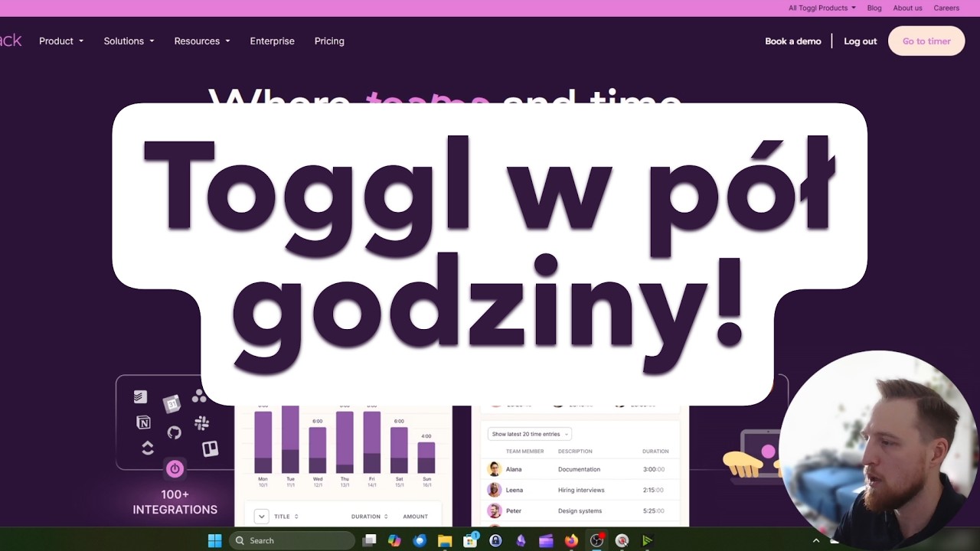This screenshot has height=551, width=980.
Task: Open the Show latest 20 time entries dropdown
Action: [x=530, y=434]
